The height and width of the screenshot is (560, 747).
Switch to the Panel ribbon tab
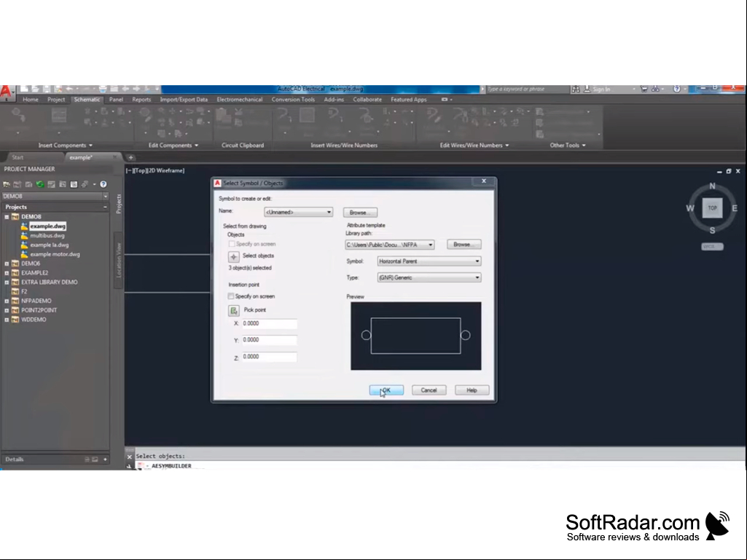pos(116,100)
